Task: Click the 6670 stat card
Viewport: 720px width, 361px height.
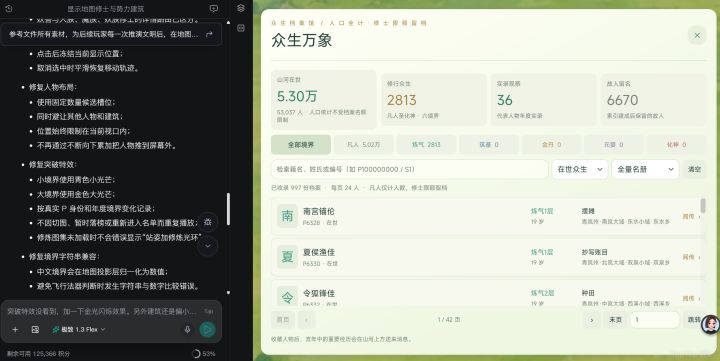Action: point(653,100)
